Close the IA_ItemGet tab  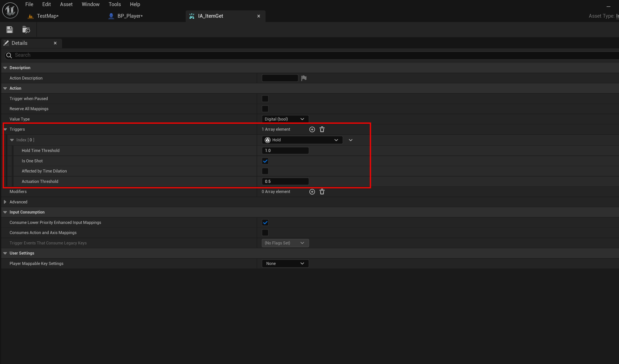[258, 16]
